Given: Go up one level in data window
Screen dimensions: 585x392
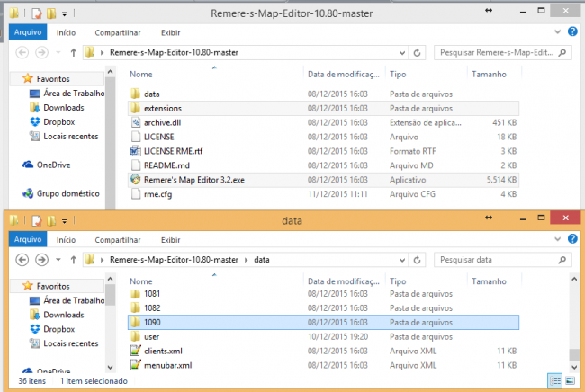Looking at the screenshot, I should (74, 260).
